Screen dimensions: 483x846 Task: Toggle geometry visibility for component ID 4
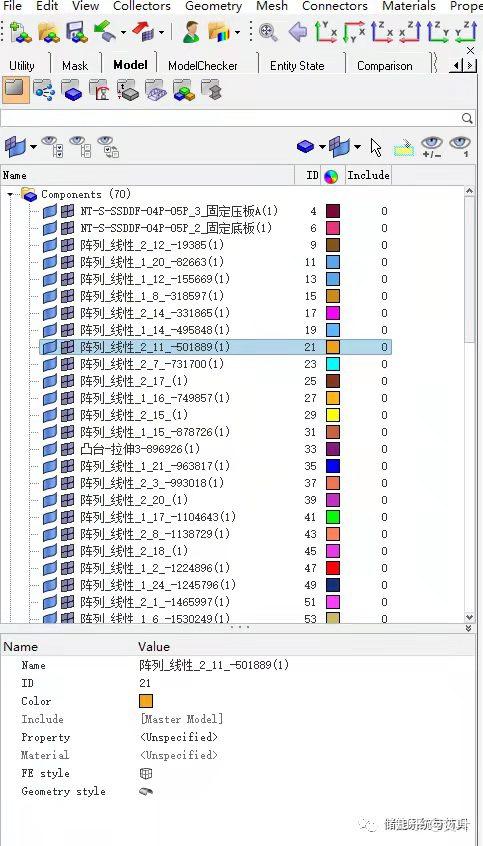[x=50, y=211]
